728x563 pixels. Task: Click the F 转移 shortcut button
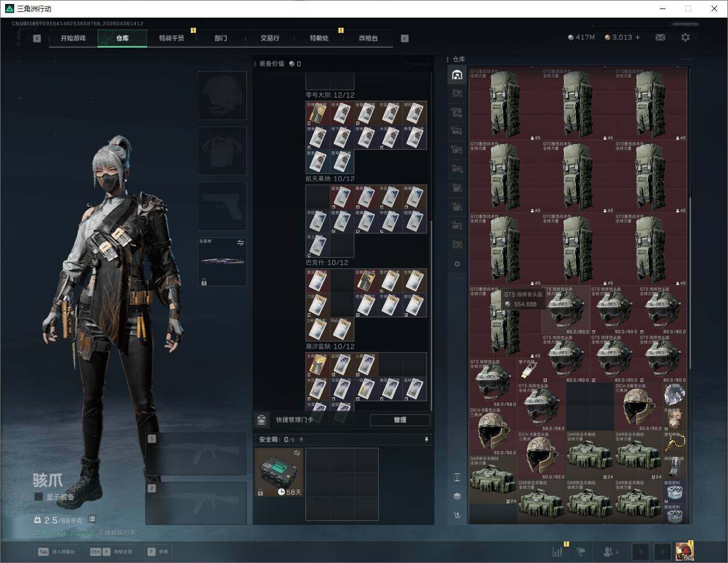coord(158,552)
